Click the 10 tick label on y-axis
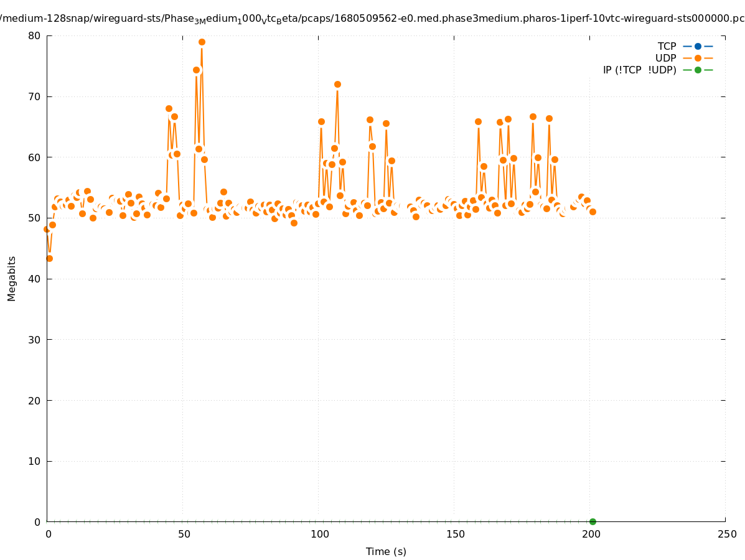Viewport: 745px width, 560px height. 34,461
